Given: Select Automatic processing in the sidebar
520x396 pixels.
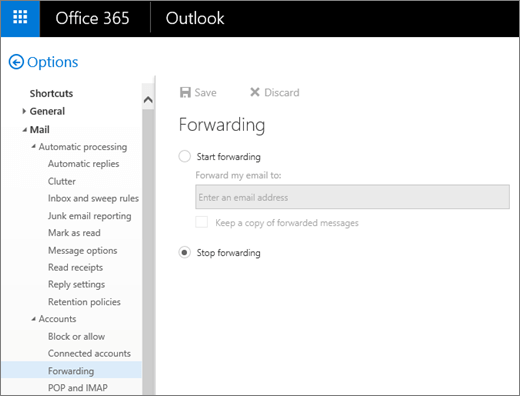Looking at the screenshot, I should (x=83, y=147).
